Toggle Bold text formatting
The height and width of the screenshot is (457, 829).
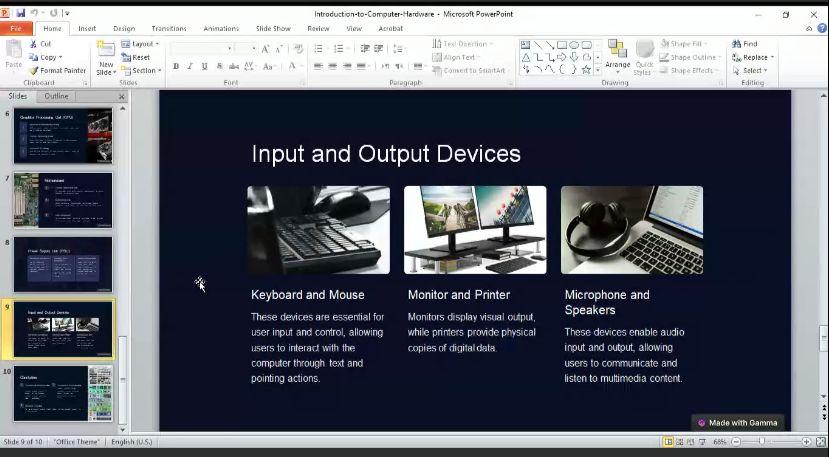pyautogui.click(x=176, y=66)
